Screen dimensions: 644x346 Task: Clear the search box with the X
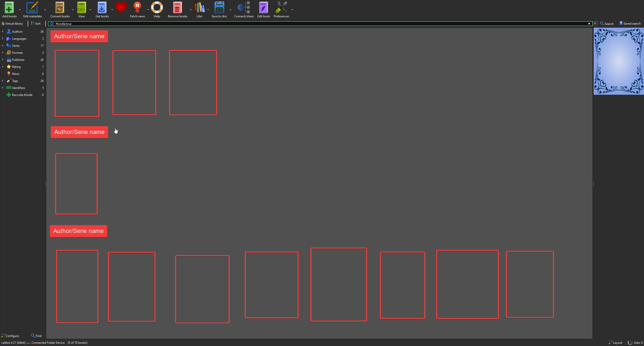coord(589,24)
